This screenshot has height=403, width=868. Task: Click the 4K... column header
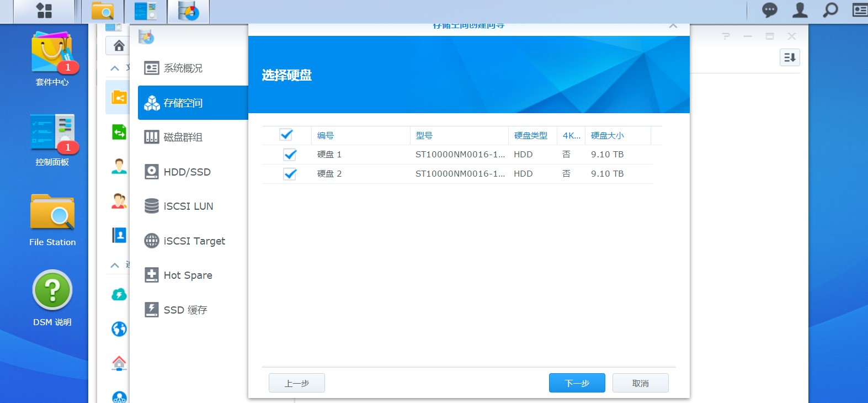571,135
